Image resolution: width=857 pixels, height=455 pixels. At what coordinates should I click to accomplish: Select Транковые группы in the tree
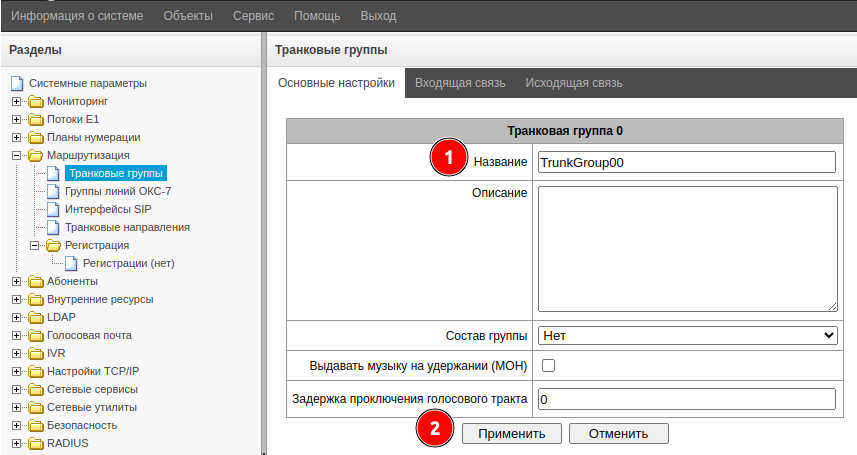click(116, 173)
